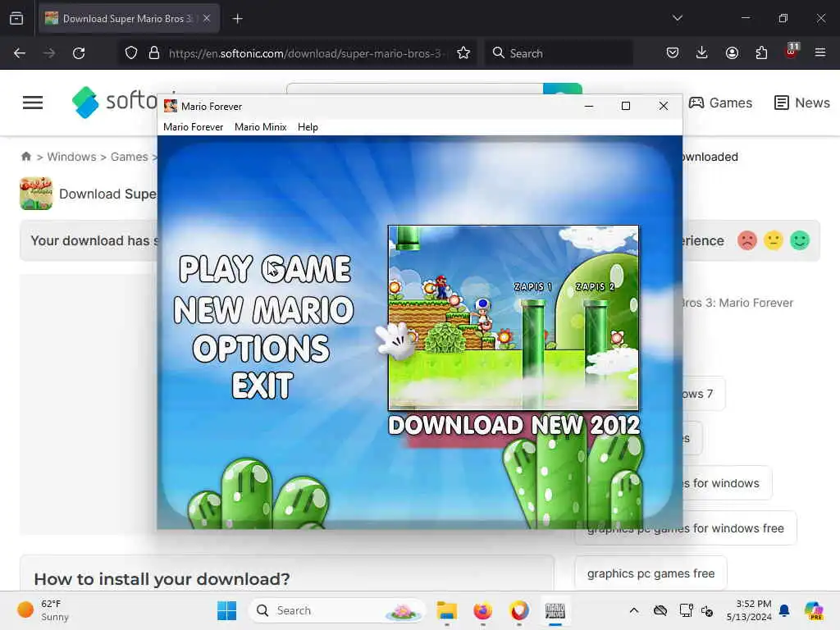Open the Games breadcrumb link

tap(129, 157)
